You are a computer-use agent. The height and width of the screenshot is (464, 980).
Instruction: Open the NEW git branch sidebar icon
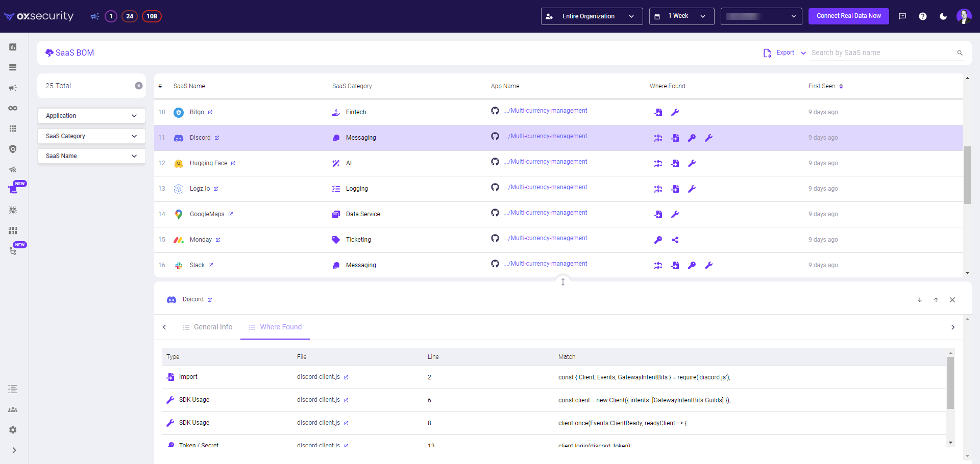(x=14, y=250)
